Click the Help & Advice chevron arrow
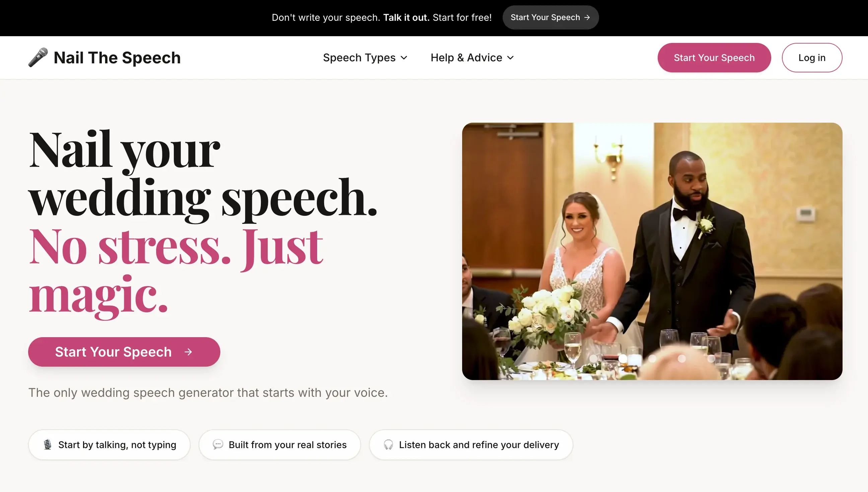Viewport: 868px width, 492px height. 510,58
